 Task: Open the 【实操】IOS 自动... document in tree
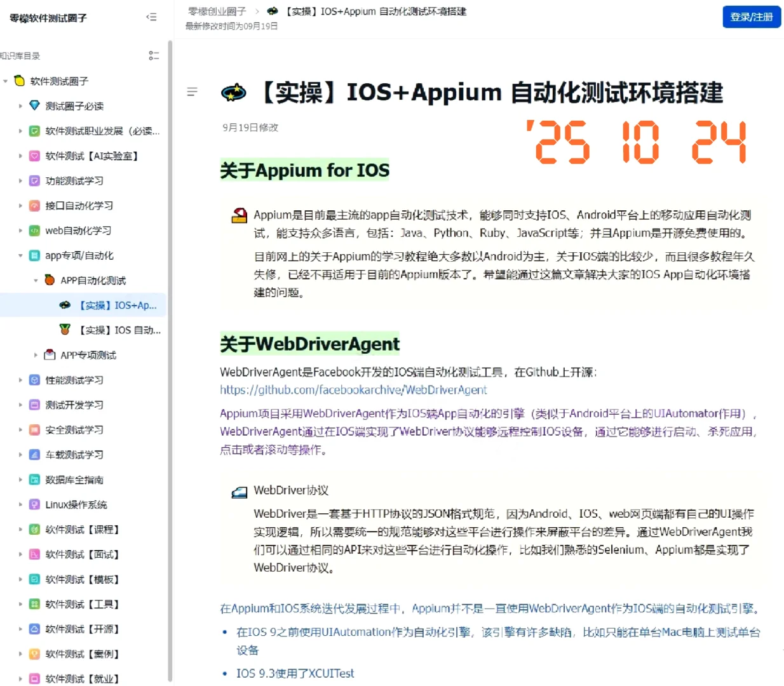pos(83,330)
